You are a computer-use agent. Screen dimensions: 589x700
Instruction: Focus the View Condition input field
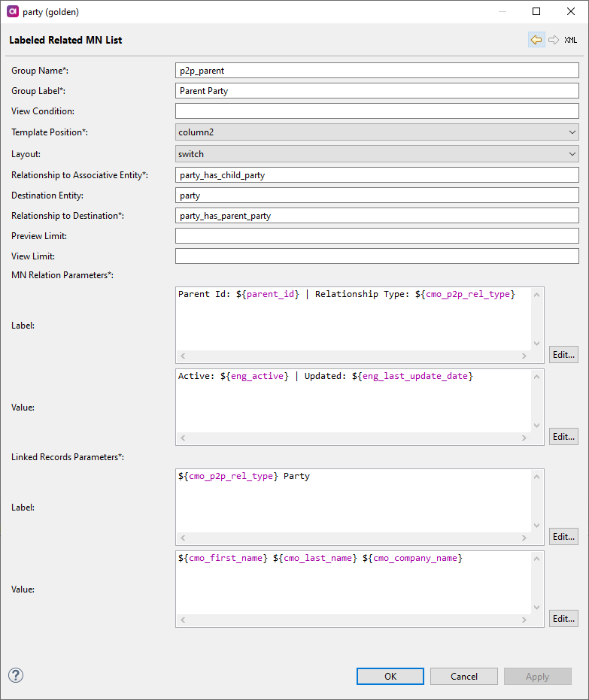click(x=377, y=111)
